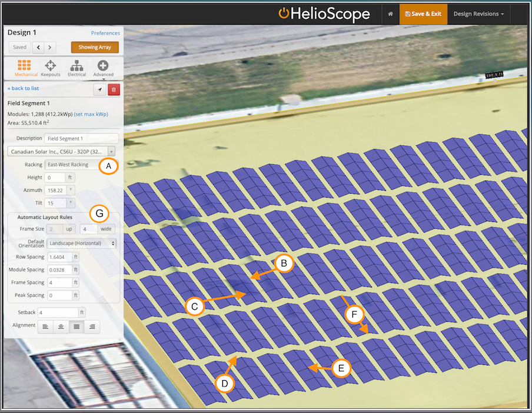
Task: Click the Modules count text
Action: (40, 114)
